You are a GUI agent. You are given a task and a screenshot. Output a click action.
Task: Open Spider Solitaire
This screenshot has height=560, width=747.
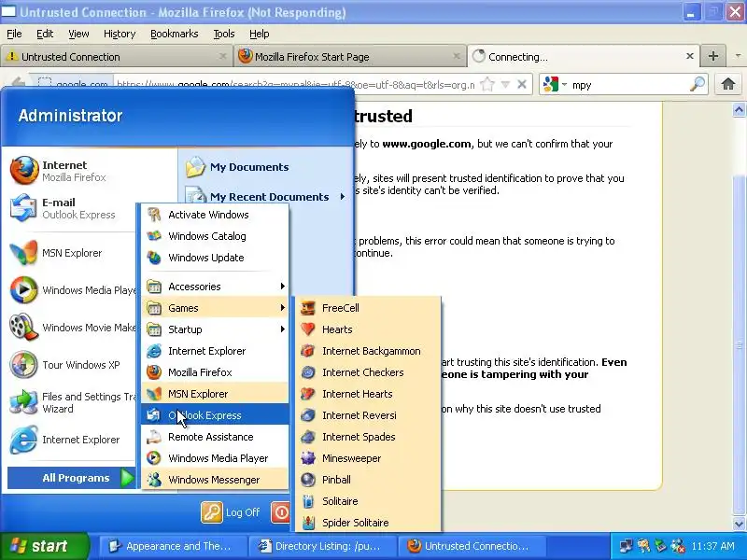368,522
